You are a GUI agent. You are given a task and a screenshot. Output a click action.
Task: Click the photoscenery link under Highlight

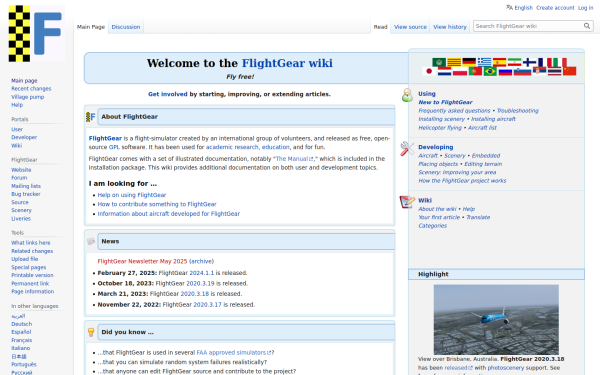(505, 368)
